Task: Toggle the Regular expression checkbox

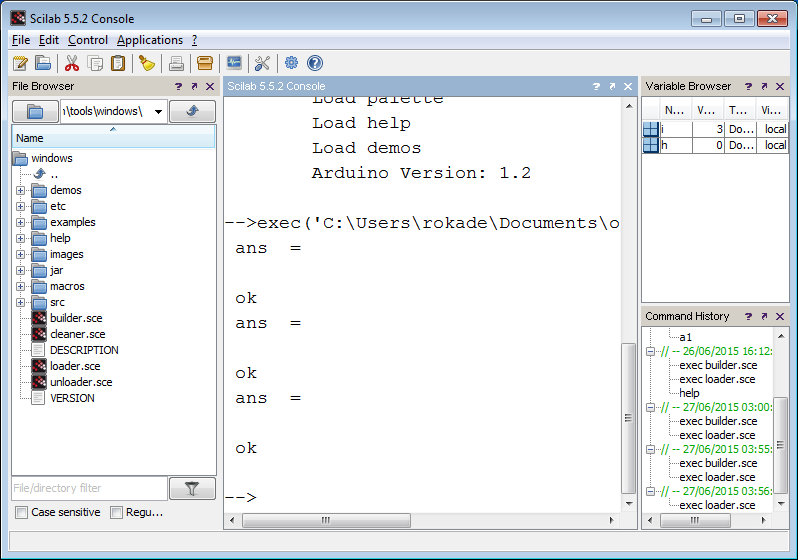Action: tap(117, 513)
